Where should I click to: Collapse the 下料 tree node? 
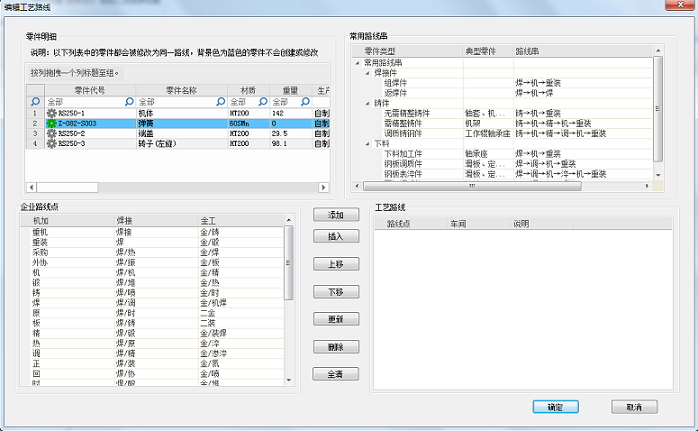point(368,144)
